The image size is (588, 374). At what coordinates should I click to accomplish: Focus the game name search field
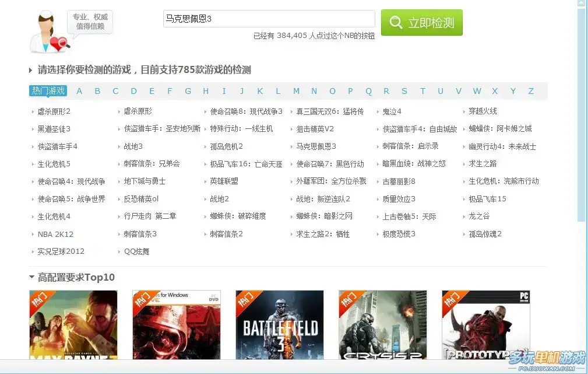tap(269, 19)
